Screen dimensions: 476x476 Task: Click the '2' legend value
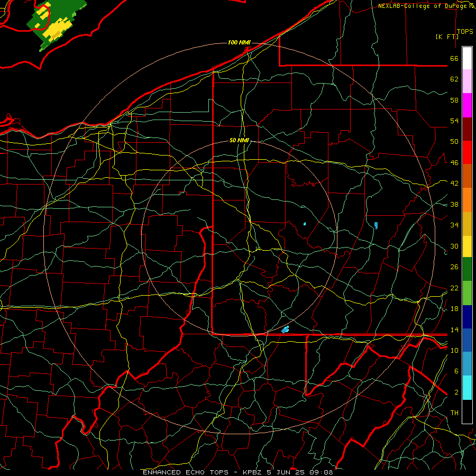(456, 392)
